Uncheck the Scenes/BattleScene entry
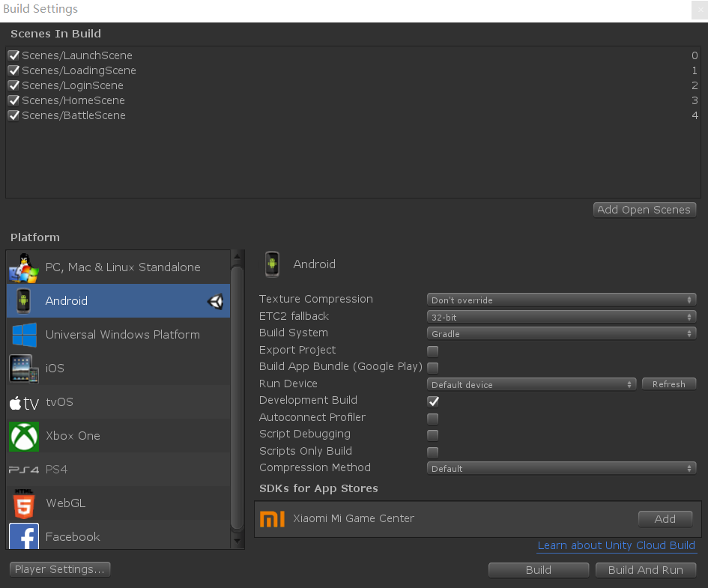The width and height of the screenshot is (708, 588). click(13, 115)
